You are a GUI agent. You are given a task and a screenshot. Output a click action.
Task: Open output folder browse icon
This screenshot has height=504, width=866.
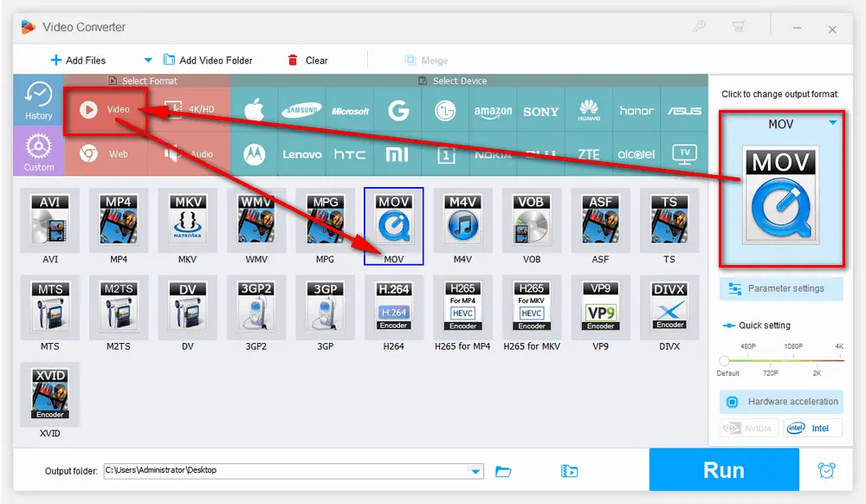tap(503, 471)
